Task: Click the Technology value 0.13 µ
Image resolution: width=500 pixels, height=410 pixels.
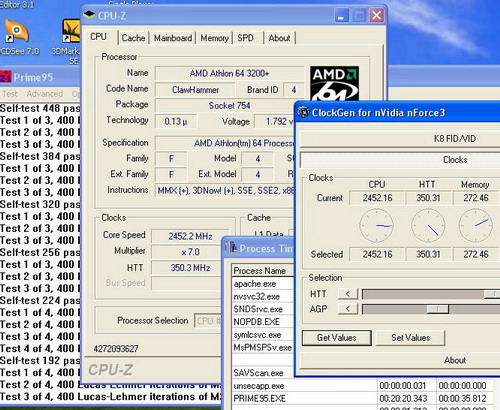Action: coord(176,122)
